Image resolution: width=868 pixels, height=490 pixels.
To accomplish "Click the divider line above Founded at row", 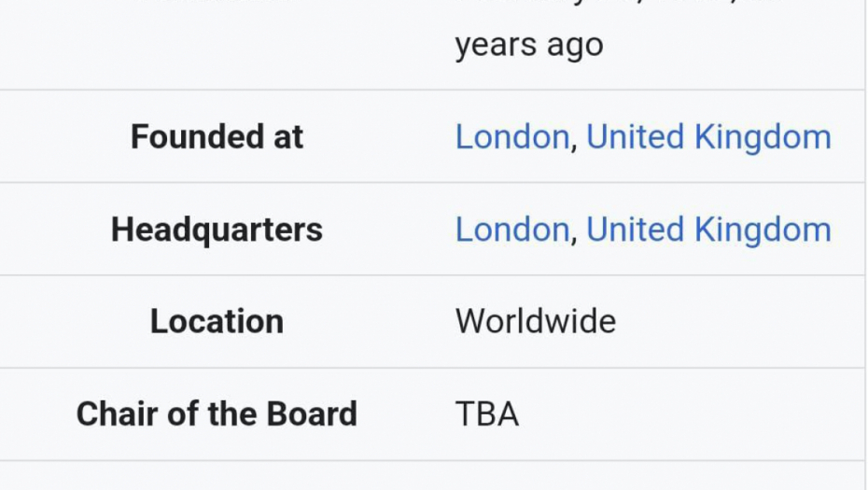I will point(431,91).
